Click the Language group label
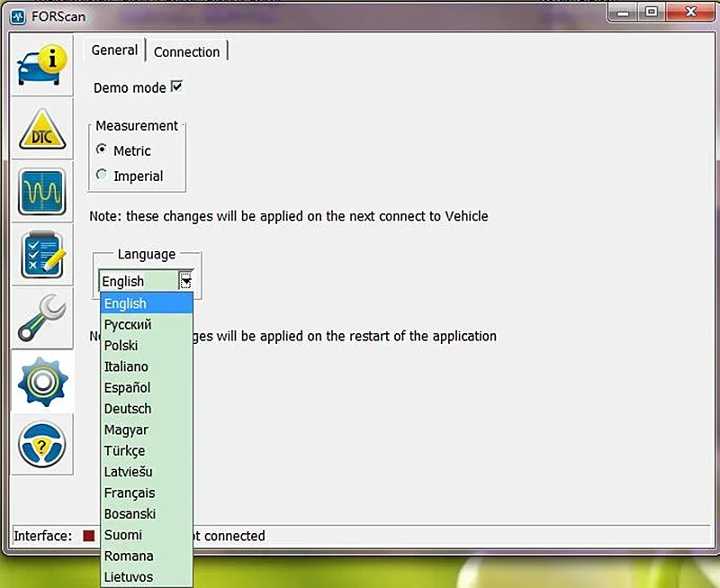The image size is (720, 588). (x=147, y=254)
